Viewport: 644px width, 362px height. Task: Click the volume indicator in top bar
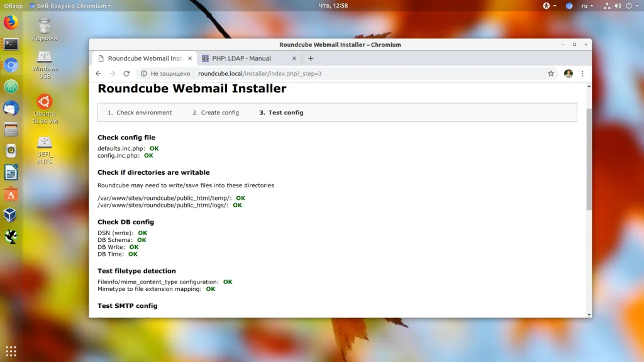(x=618, y=6)
